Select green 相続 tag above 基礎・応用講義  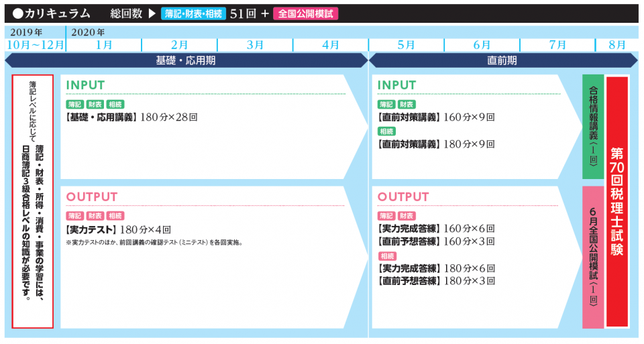pyautogui.click(x=115, y=105)
